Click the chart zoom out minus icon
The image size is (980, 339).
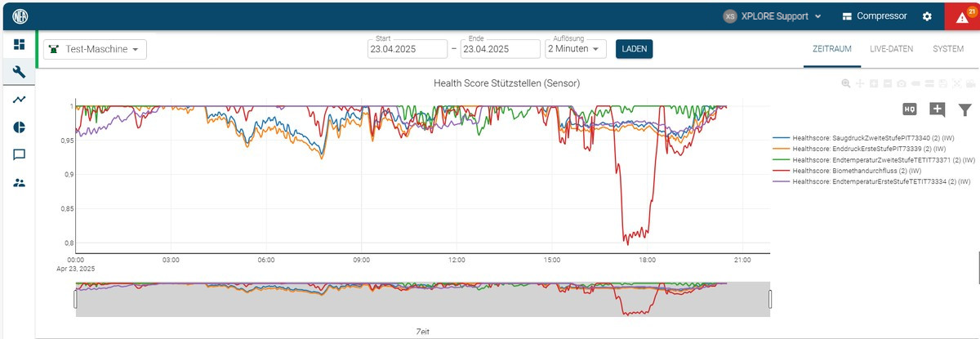888,83
